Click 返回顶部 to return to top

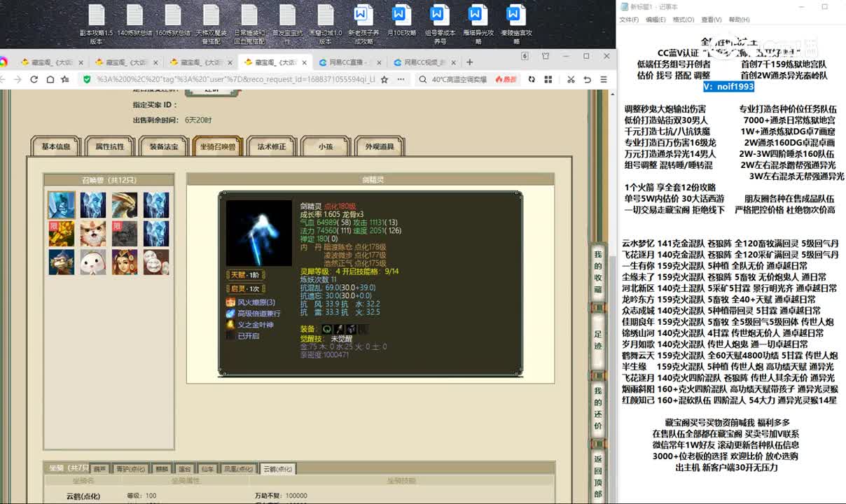coord(597,477)
